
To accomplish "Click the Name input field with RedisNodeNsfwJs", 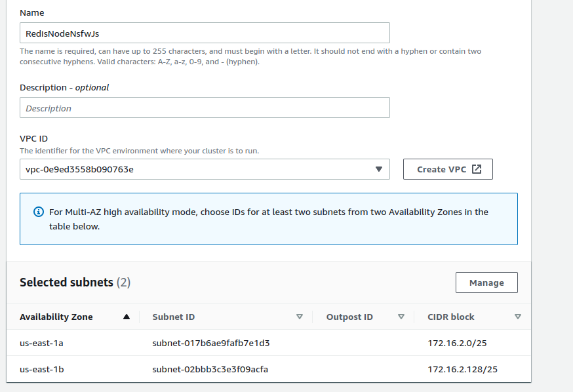I will click(x=205, y=33).
